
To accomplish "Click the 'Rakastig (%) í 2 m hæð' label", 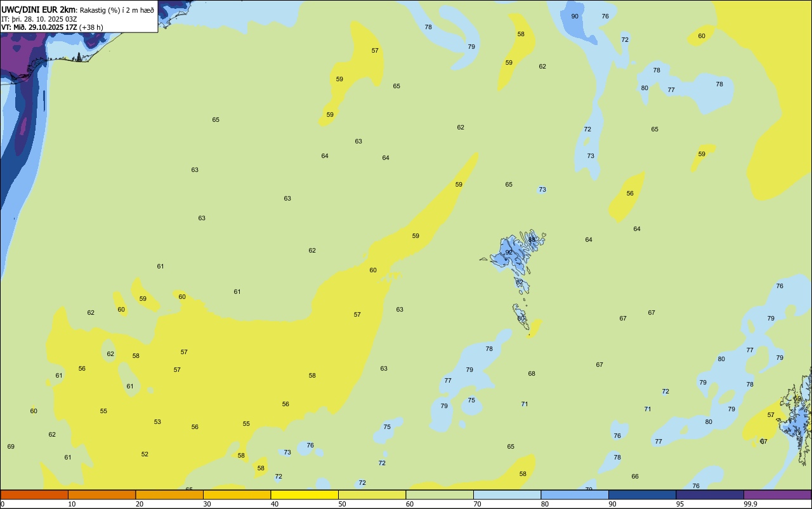I will (x=117, y=10).
